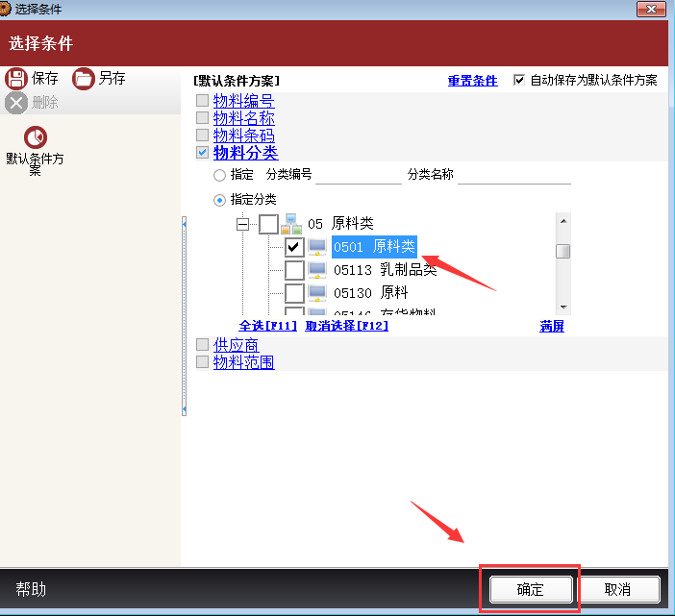
Task: Click the application icon in title bar
Action: [5, 9]
